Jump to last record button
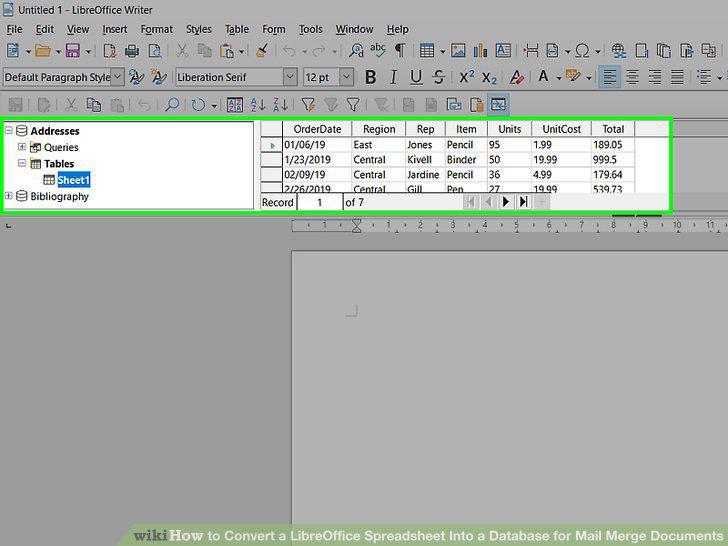Image resolution: width=728 pixels, height=546 pixels. click(x=524, y=202)
